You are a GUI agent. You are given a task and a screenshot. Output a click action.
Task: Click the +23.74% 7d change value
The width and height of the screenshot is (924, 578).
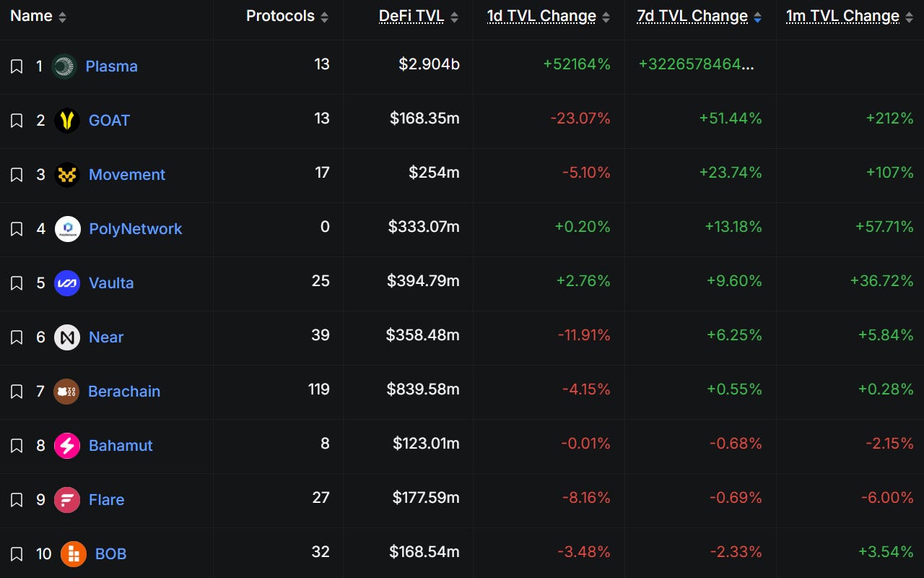coord(731,173)
